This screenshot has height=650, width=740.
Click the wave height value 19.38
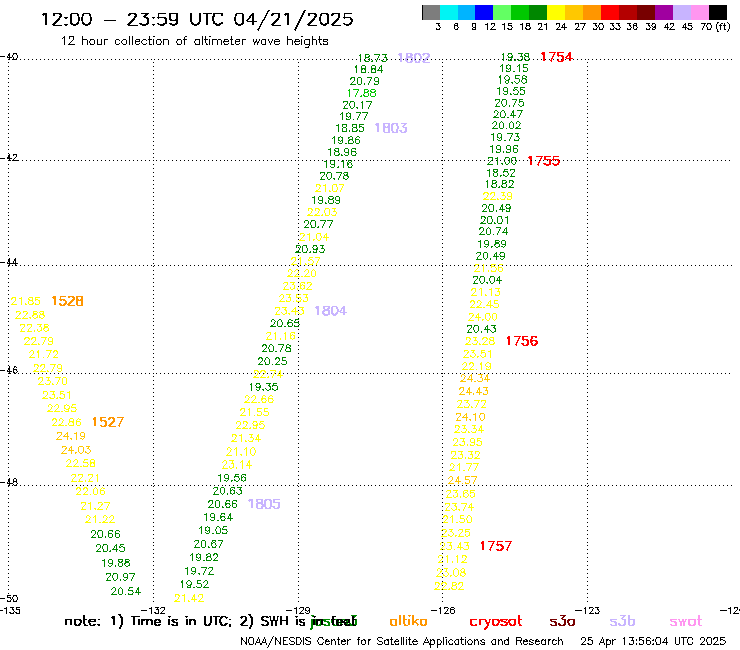(515, 57)
